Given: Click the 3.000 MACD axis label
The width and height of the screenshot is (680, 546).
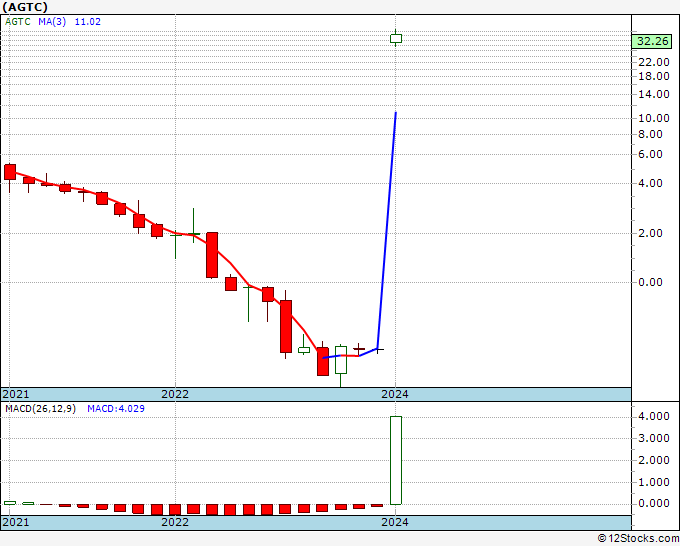Looking at the screenshot, I should (654, 438).
